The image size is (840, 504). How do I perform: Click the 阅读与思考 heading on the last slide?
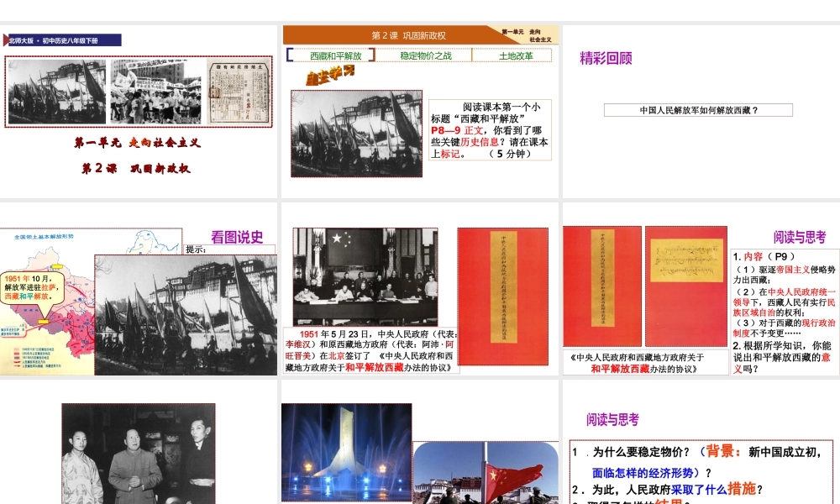pyautogui.click(x=612, y=419)
